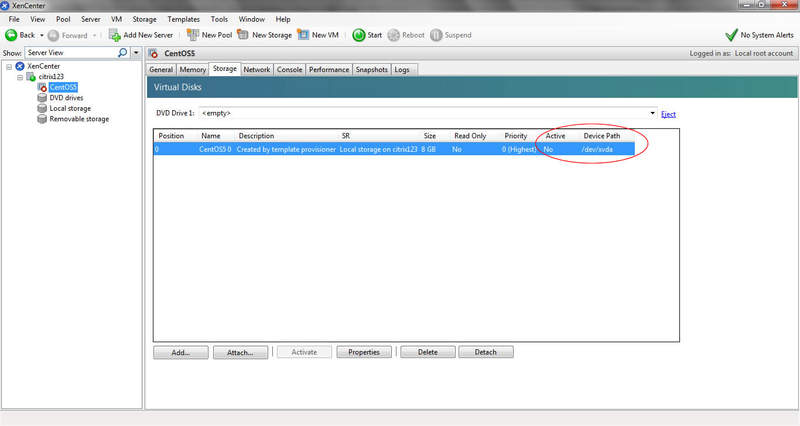This screenshot has width=800, height=426.
Task: Open the Help menu
Action: 283,19
